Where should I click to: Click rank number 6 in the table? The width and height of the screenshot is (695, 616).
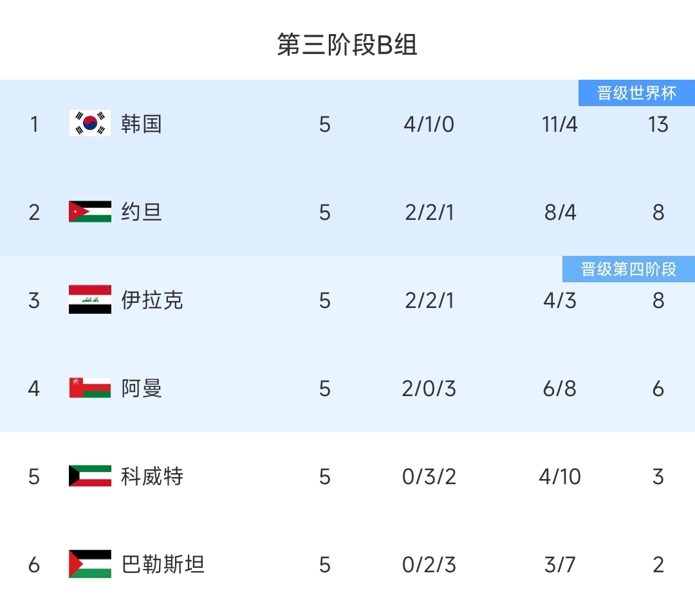[34, 565]
